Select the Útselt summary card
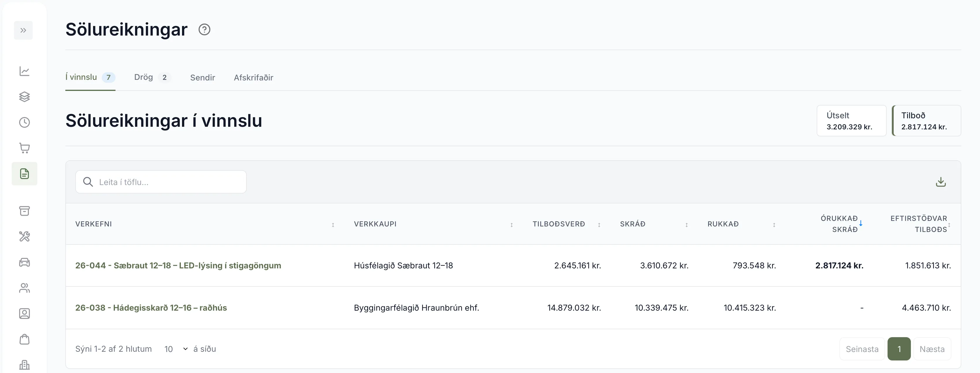Image resolution: width=980 pixels, height=373 pixels. [x=851, y=121]
